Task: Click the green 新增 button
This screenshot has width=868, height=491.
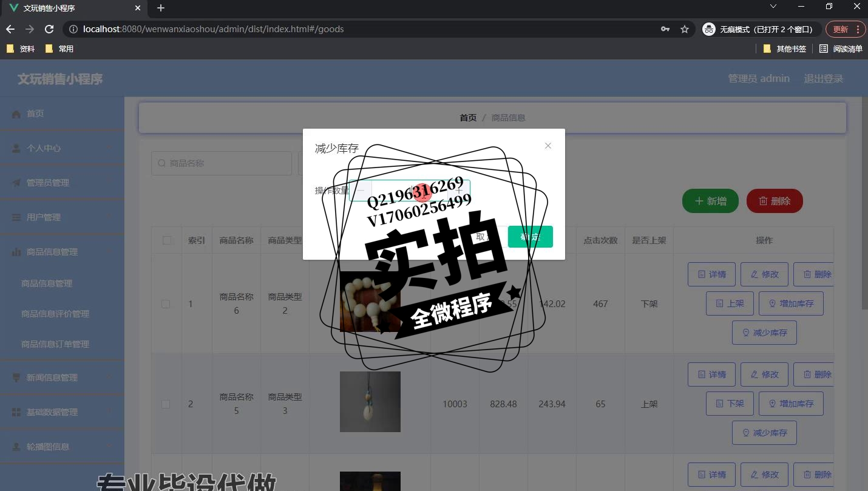Action: 710,201
